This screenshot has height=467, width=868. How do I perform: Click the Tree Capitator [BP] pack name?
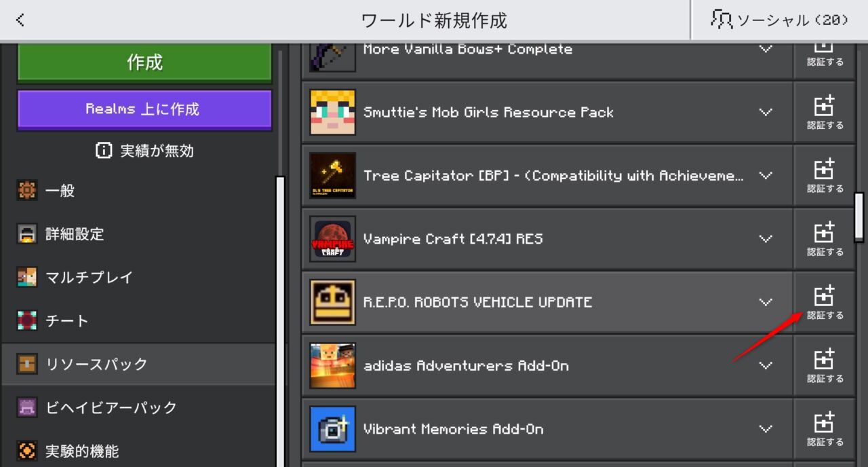click(553, 176)
